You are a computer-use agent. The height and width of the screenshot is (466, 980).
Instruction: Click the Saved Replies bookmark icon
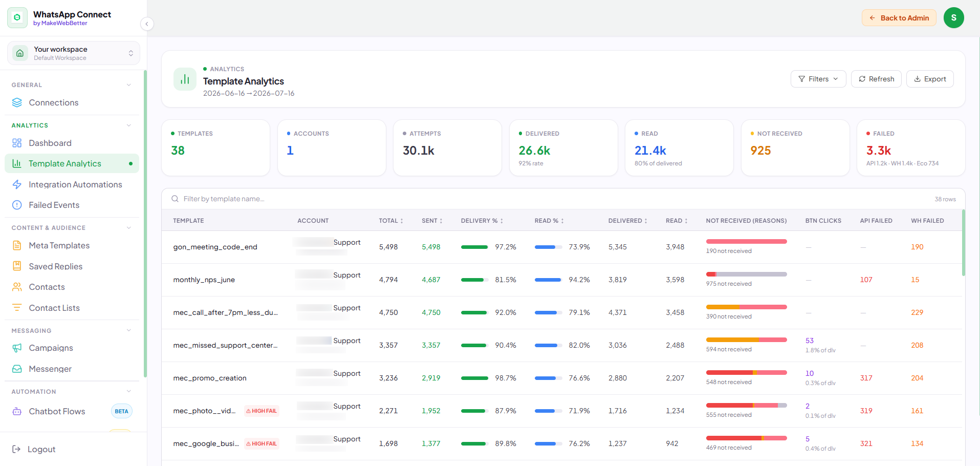pos(17,266)
